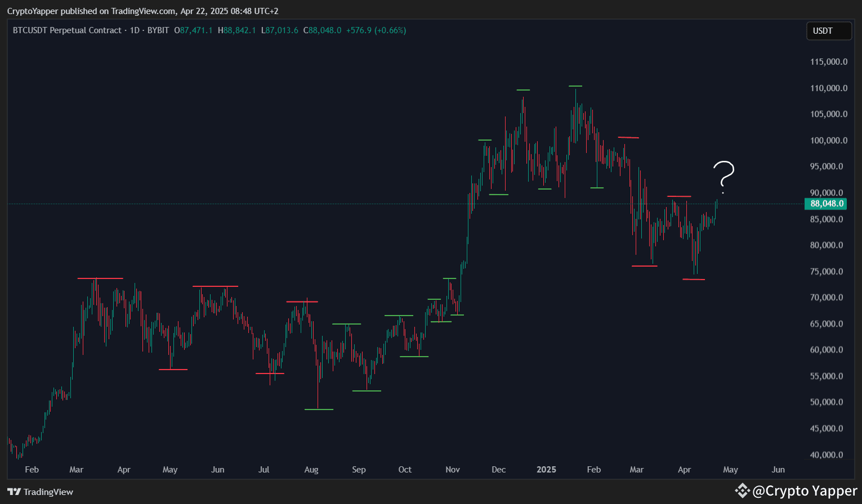Click the 2025 label on the time axis
Viewport: 862px width, 504px height.
[x=546, y=469]
